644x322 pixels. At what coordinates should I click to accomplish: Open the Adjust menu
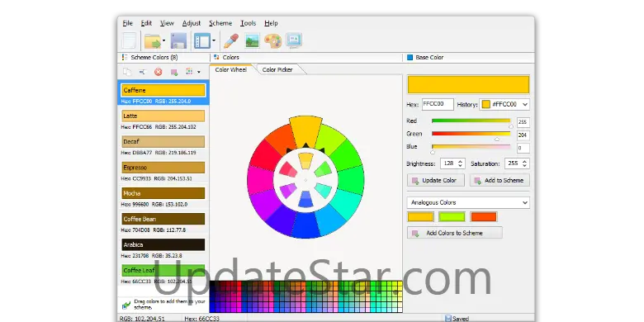(x=192, y=23)
